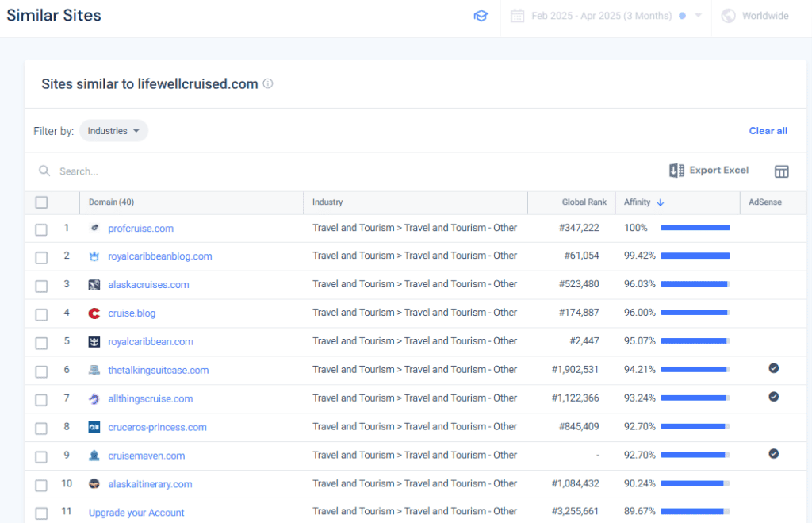
Task: Click the red cruise.blog favicon
Action: point(94,313)
